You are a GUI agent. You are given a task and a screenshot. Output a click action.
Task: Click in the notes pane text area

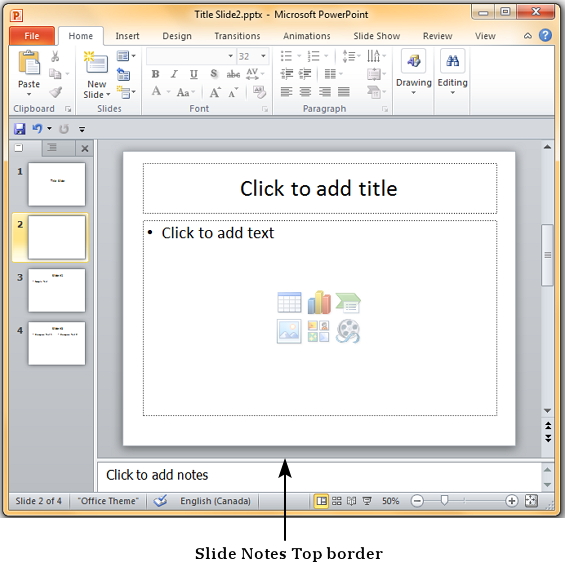coord(319,477)
